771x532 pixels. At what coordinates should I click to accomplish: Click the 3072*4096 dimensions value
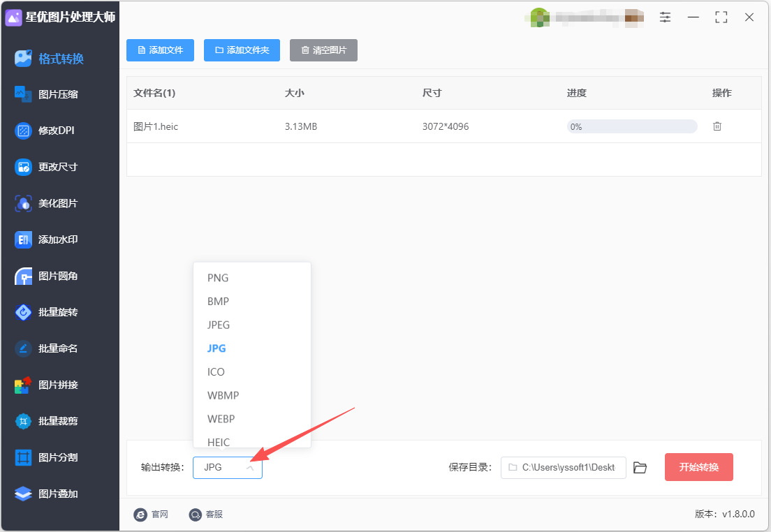(x=446, y=126)
